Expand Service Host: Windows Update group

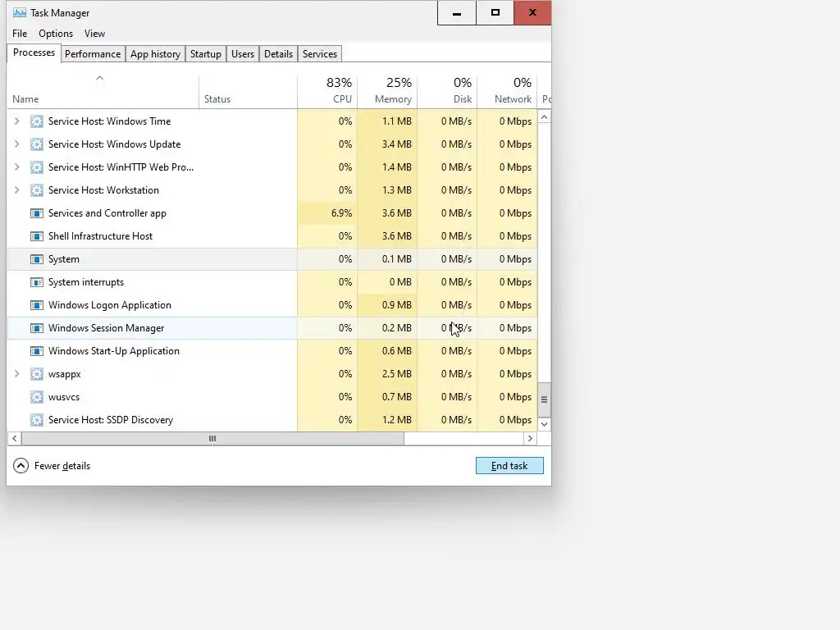[x=16, y=144]
